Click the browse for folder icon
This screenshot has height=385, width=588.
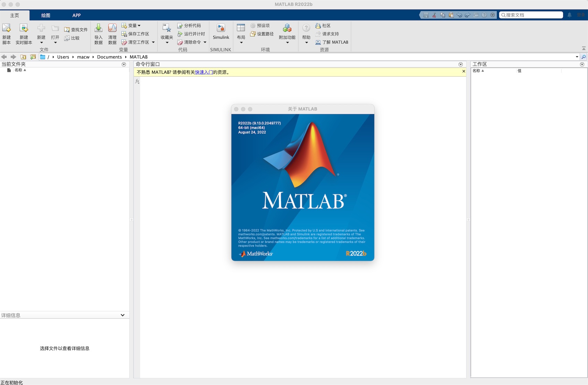tap(33, 57)
